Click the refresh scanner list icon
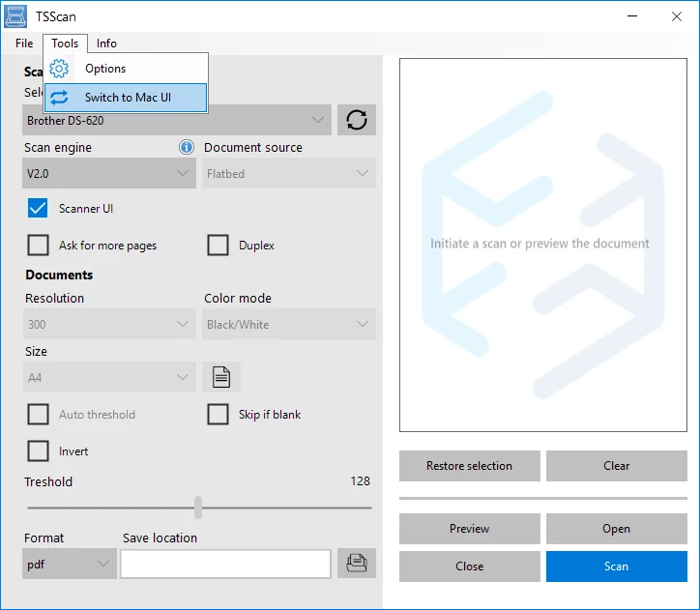This screenshot has width=700, height=610. (x=356, y=121)
